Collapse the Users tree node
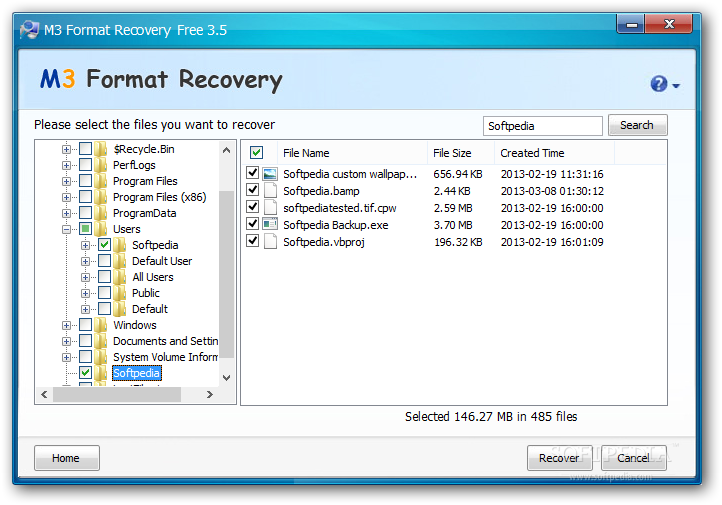Viewport: 722px width, 505px height. [x=66, y=229]
